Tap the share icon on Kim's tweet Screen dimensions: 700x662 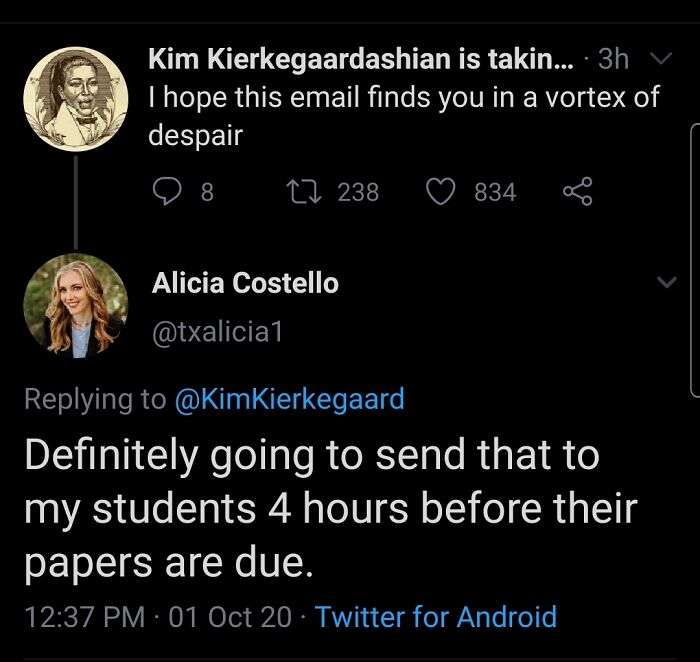tap(578, 191)
